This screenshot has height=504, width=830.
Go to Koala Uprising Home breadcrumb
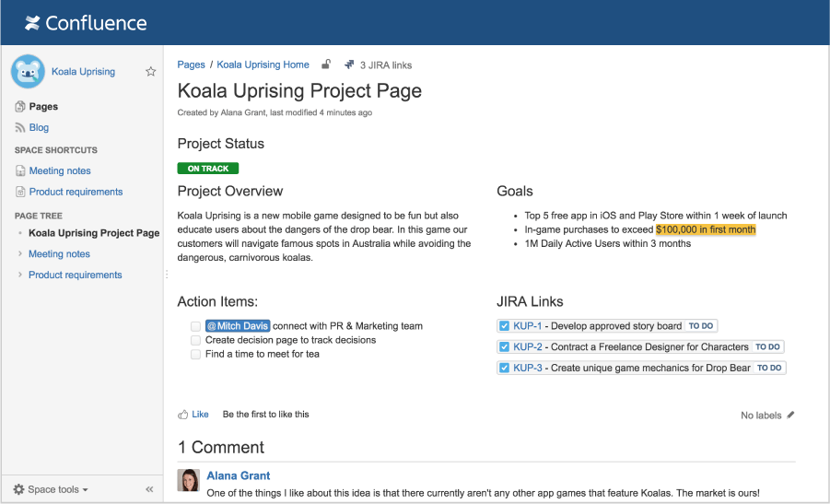(x=263, y=64)
